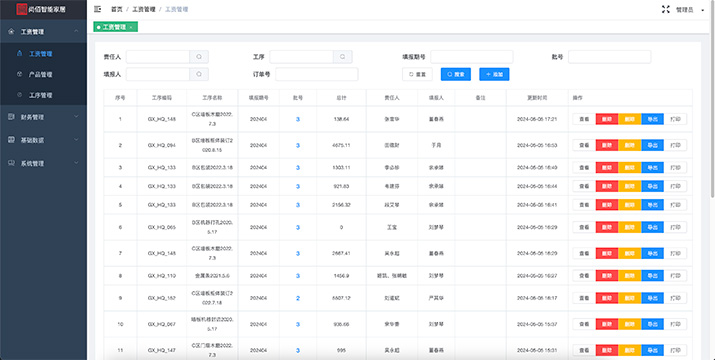
Task: Close the green 工资管理 tab with its x
Action: tap(131, 27)
